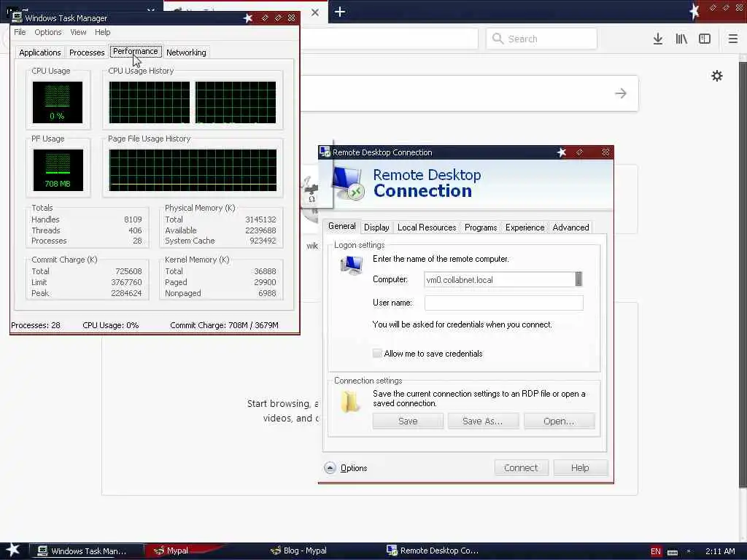The width and height of the screenshot is (747, 560).
Task: Click the Open... button
Action: [x=559, y=421]
